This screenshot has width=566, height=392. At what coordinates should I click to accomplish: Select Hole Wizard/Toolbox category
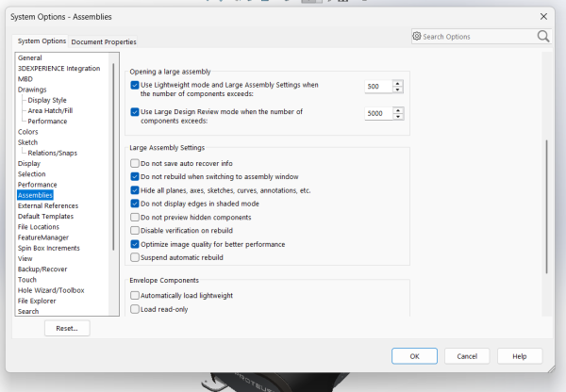(x=51, y=290)
